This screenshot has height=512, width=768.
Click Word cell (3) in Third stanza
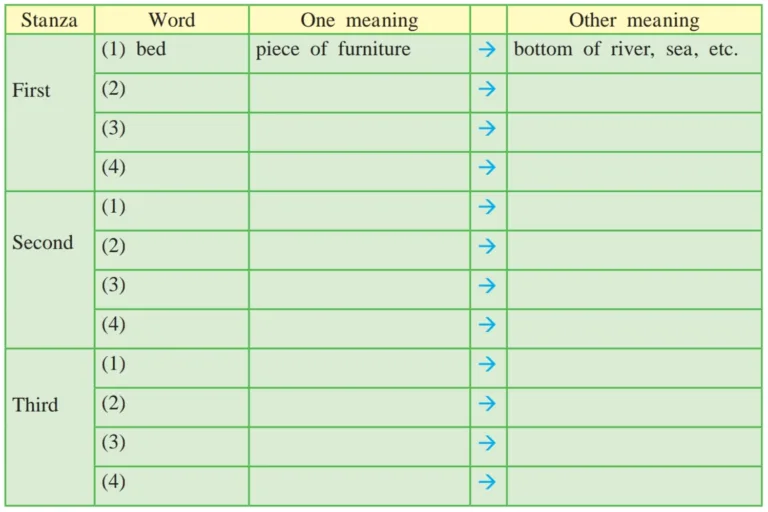(171, 443)
